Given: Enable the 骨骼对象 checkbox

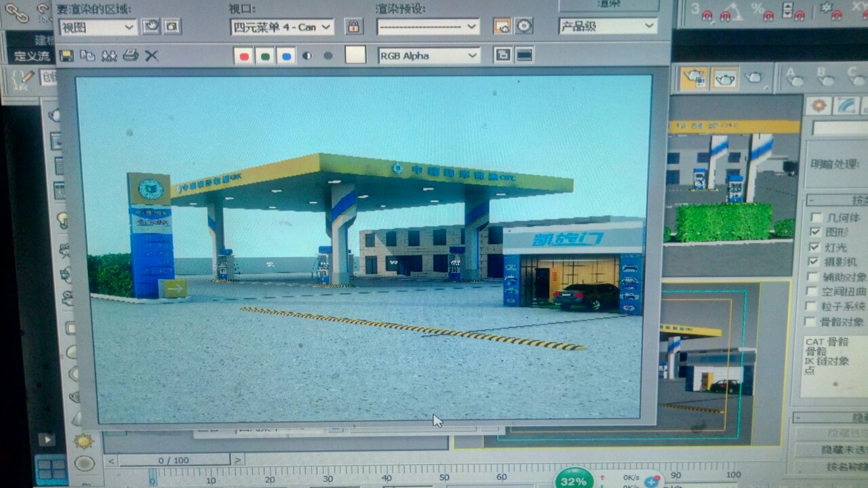Looking at the screenshot, I should click(x=809, y=321).
